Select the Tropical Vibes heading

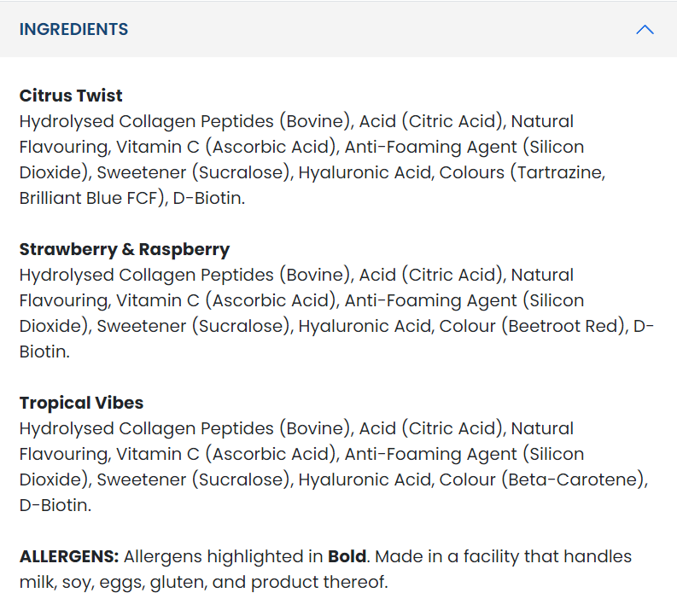81,403
